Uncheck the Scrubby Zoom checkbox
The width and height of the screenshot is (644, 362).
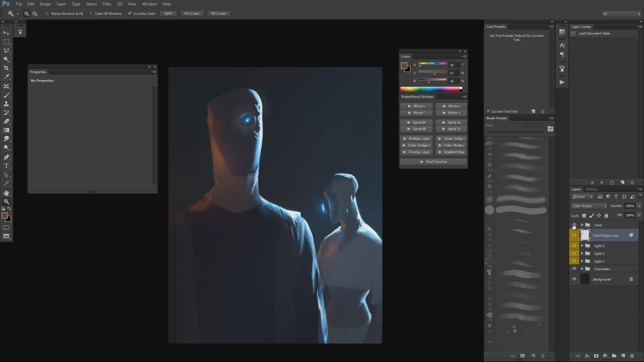[x=130, y=13]
